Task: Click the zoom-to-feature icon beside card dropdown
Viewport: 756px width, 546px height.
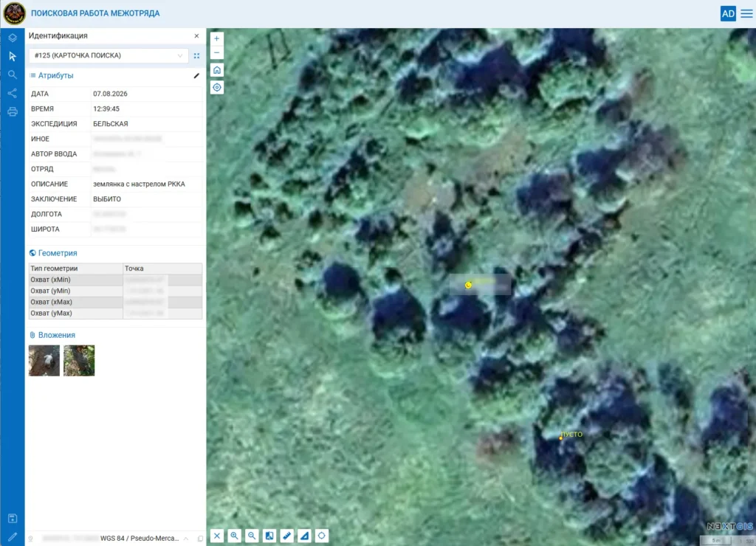Action: [x=196, y=56]
